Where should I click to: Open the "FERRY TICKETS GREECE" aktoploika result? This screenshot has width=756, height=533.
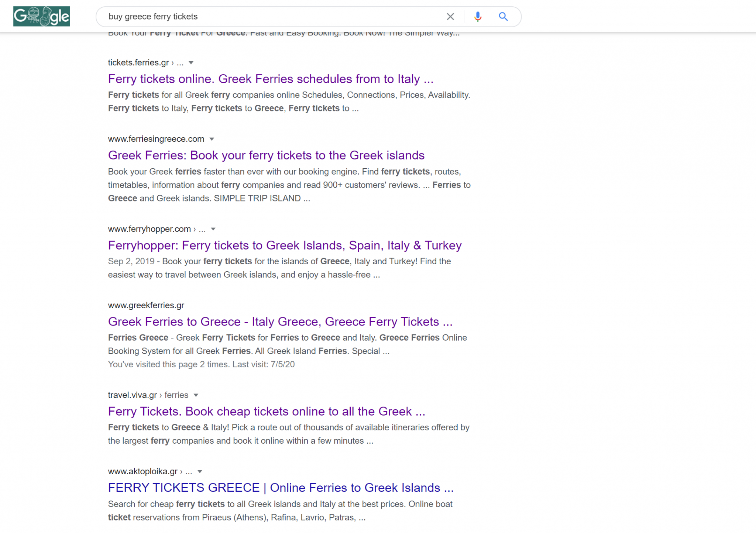tap(281, 488)
